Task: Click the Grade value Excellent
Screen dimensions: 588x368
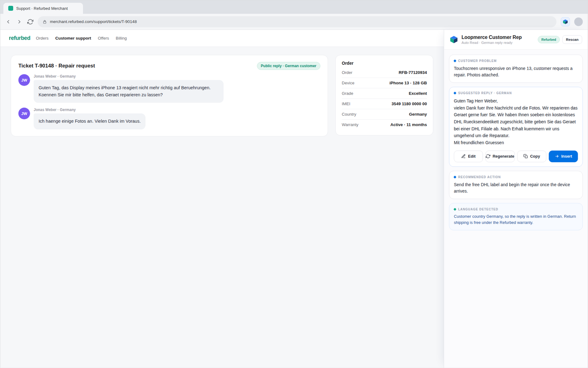Action: 418,93
